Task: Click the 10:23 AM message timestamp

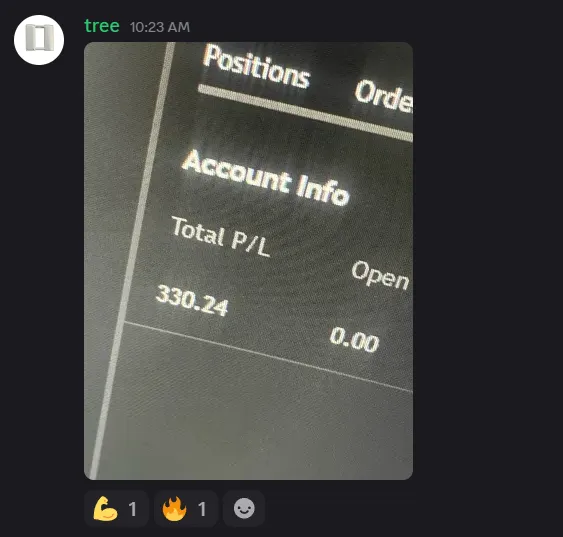Action: pos(160,27)
